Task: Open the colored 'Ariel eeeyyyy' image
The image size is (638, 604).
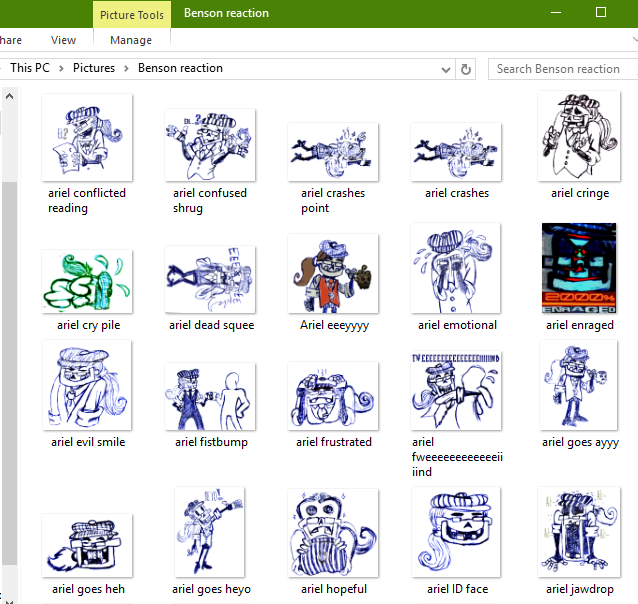Action: (x=332, y=274)
